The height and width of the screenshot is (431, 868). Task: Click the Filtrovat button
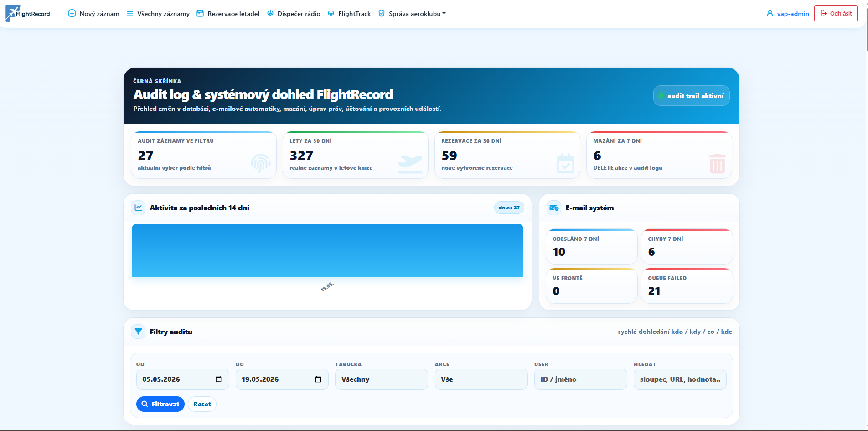click(x=160, y=404)
